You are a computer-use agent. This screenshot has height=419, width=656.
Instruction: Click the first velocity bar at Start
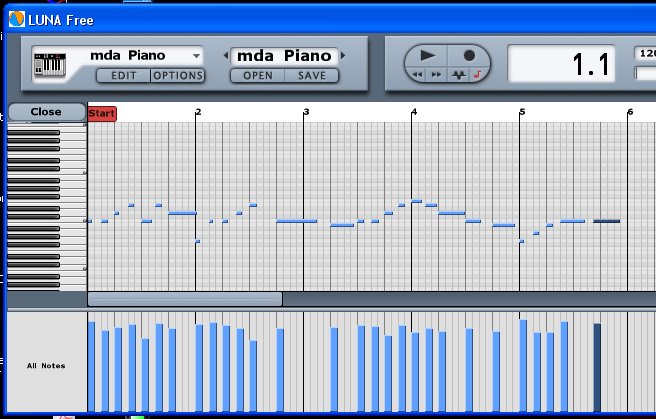click(91, 367)
